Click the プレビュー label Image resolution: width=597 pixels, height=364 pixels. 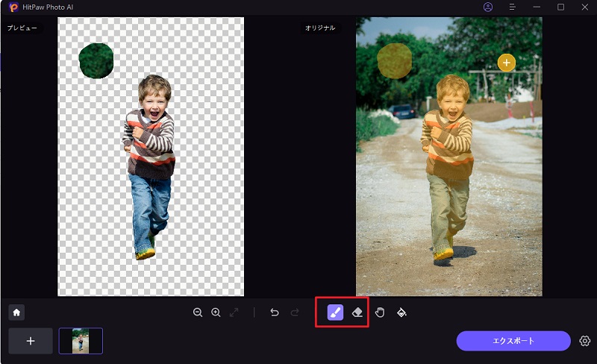(x=22, y=28)
